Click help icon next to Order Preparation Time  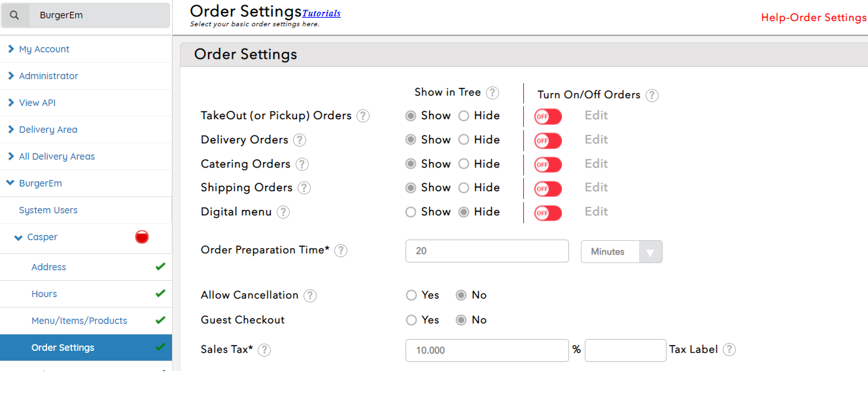click(341, 250)
